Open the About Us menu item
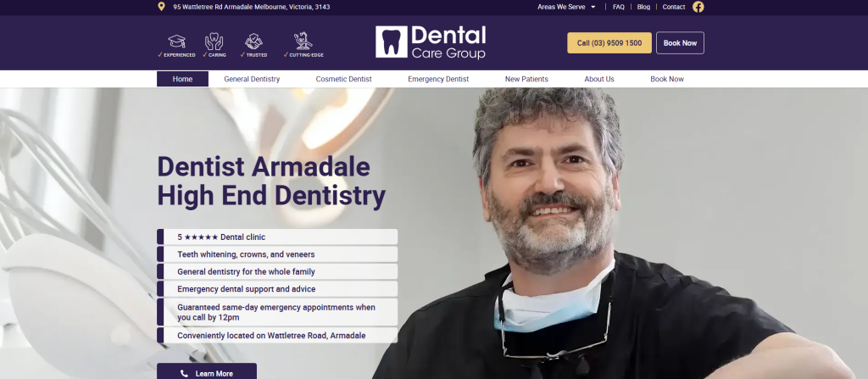Image resolution: width=868 pixels, height=379 pixels. 599,79
